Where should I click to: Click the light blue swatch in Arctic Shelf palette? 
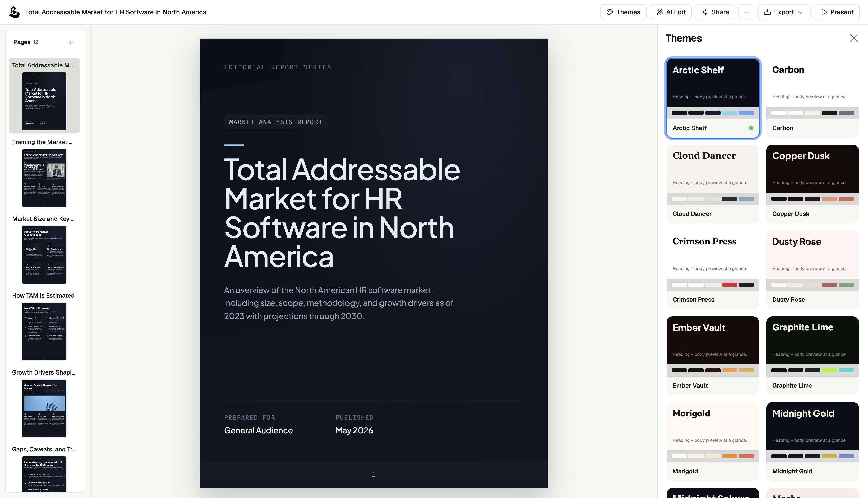pyautogui.click(x=729, y=113)
